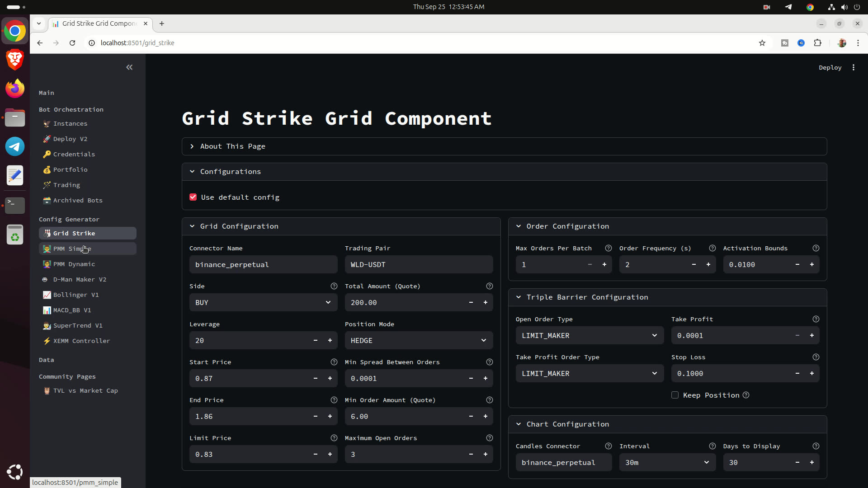868x488 pixels.
Task: Enable the Keep Position checkbox
Action: tap(675, 395)
